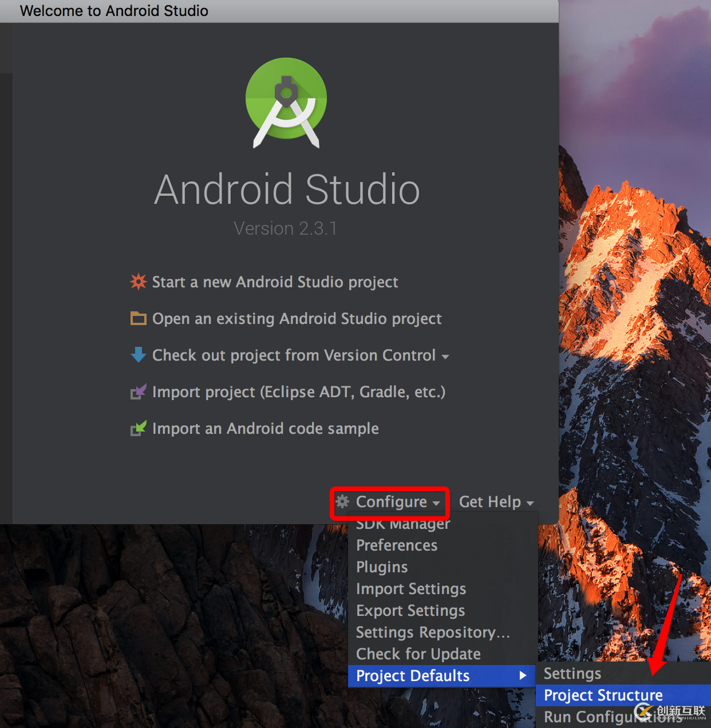
Task: Expand the Version Control dropdown arrow
Action: [445, 357]
